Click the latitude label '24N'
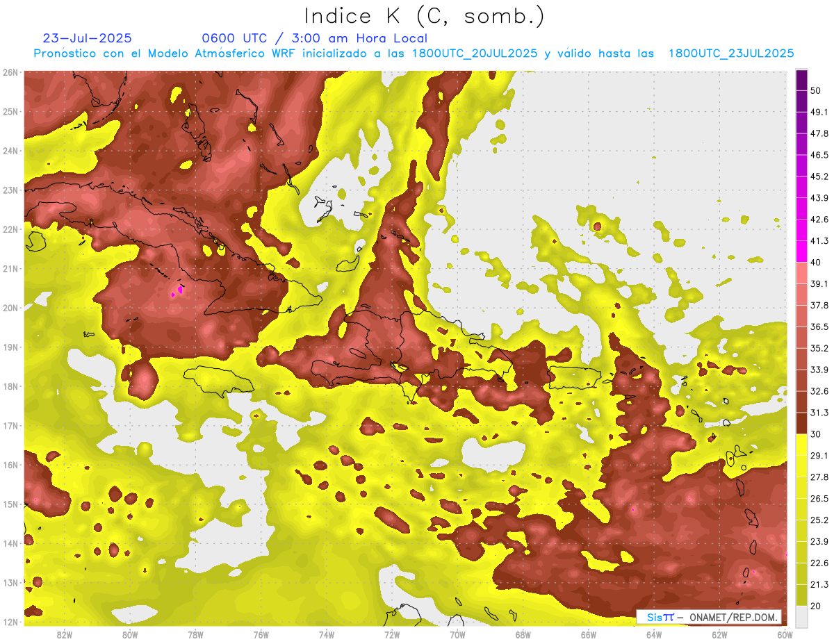The width and height of the screenshot is (834, 644). pos(10,151)
